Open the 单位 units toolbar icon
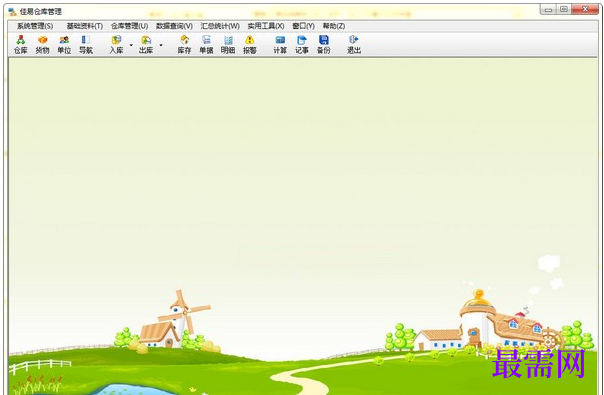 pos(64,44)
